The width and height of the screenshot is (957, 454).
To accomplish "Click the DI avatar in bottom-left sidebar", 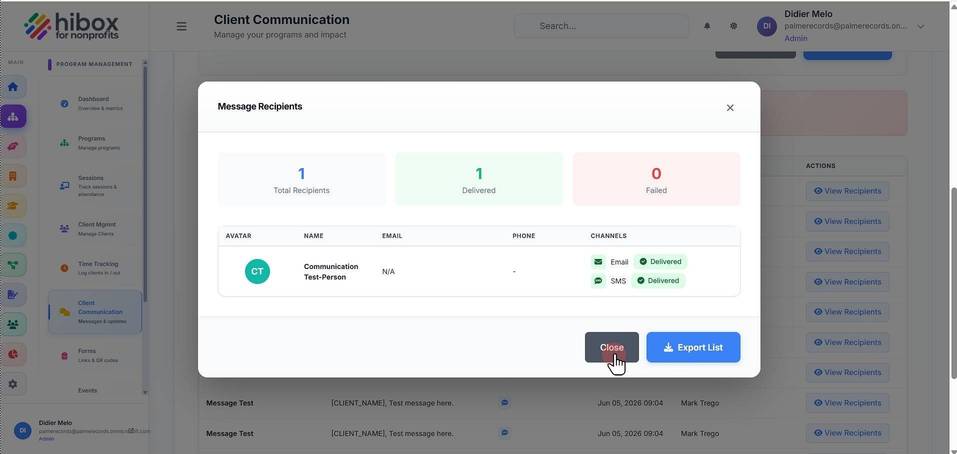I will 23,430.
